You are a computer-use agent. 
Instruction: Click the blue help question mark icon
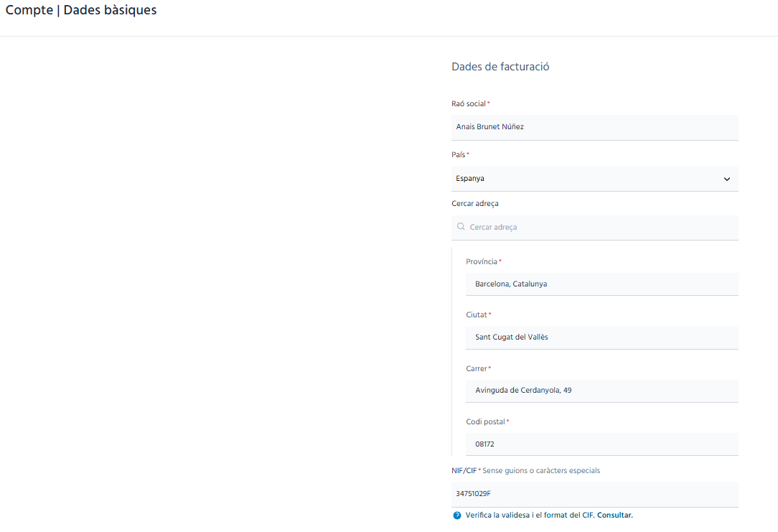(x=457, y=515)
